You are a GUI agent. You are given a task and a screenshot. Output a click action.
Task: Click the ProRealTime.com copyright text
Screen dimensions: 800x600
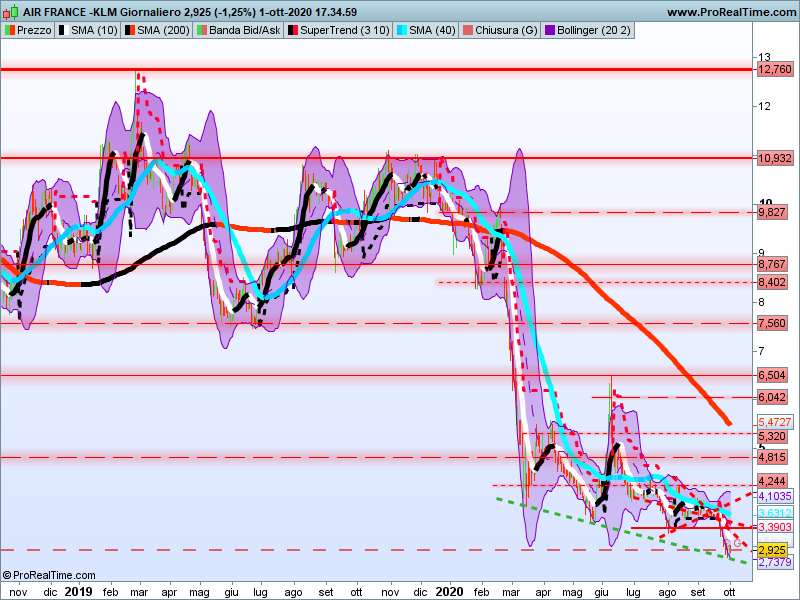49,576
